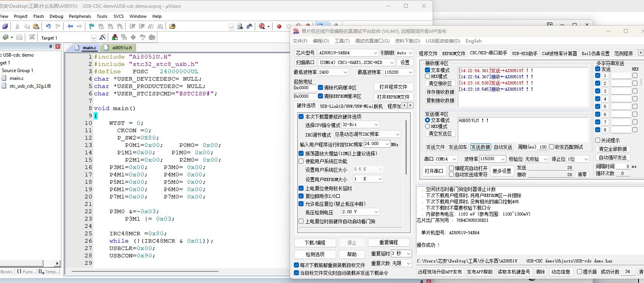Click the Pack Installer icon

(152, 37)
